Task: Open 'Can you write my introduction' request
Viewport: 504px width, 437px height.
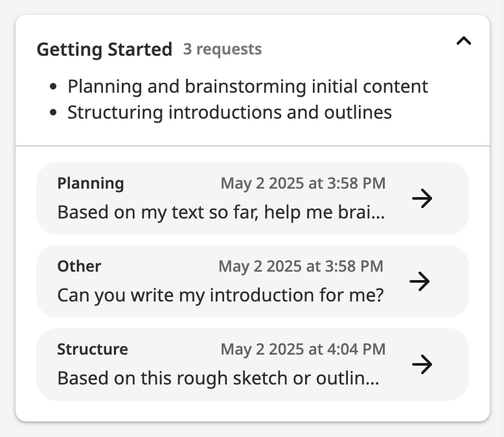Action: click(220, 295)
